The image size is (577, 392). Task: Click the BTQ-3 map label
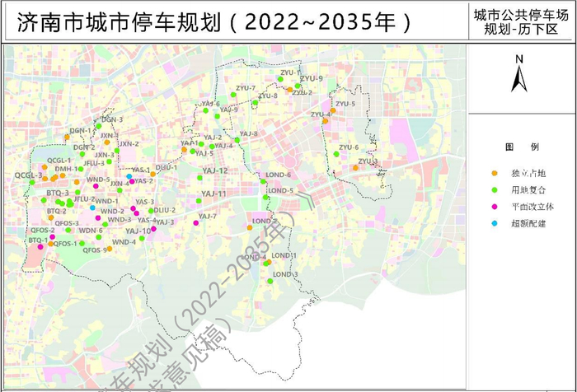58,193
